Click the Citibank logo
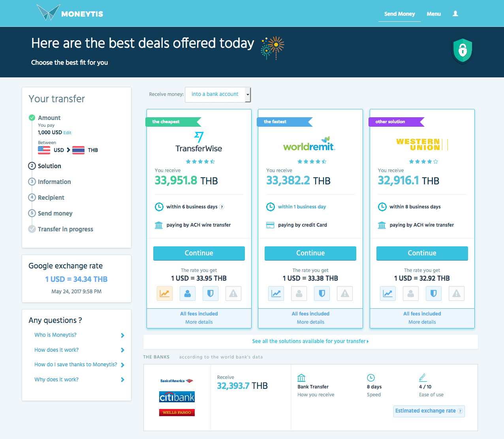 (177, 397)
